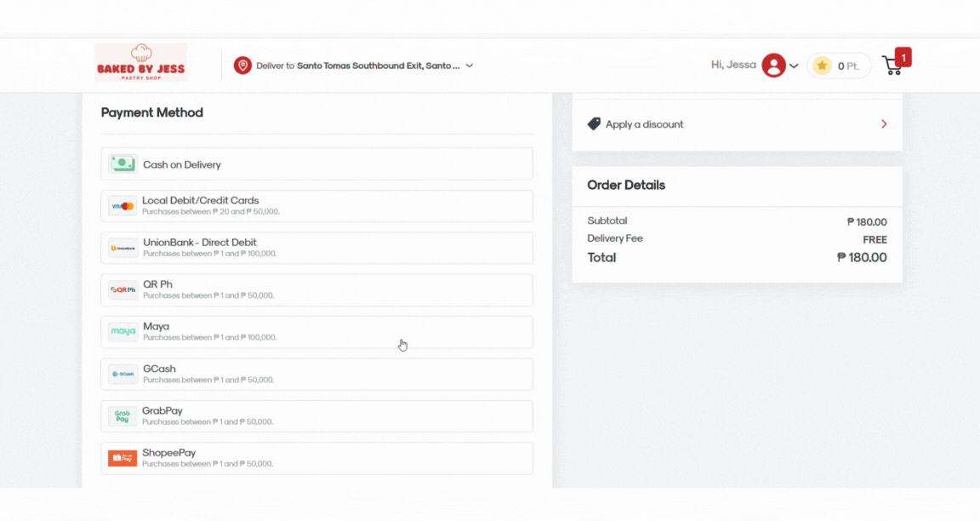Click the UnionBank purchase limit note
980x521 pixels.
coord(209,254)
